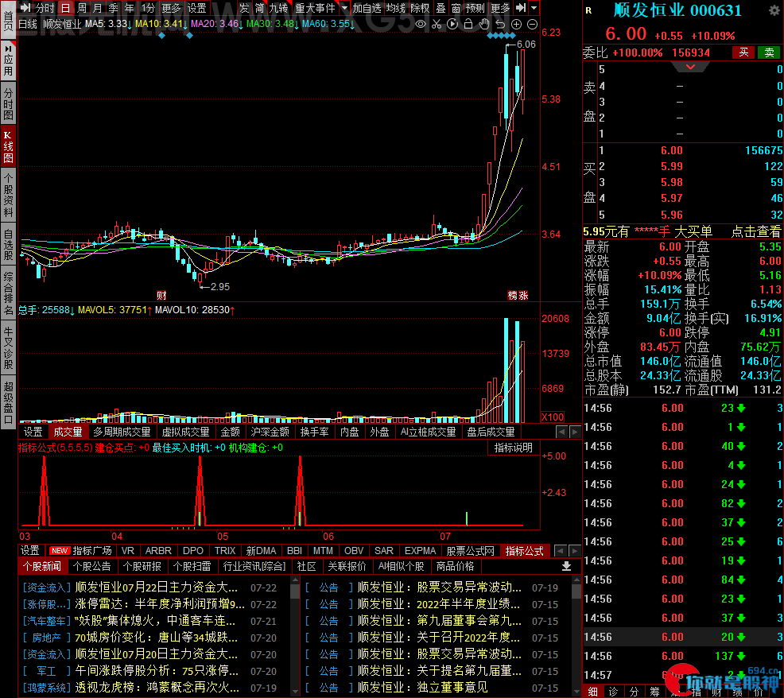
Task: Open the 个股公告 news tab
Action: 92,567
